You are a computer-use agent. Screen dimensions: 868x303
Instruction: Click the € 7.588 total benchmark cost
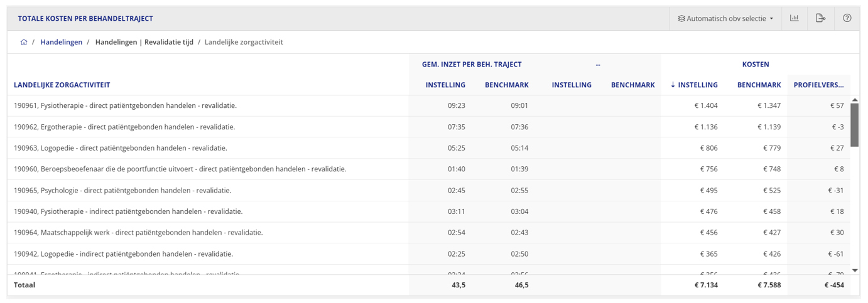tap(768, 285)
